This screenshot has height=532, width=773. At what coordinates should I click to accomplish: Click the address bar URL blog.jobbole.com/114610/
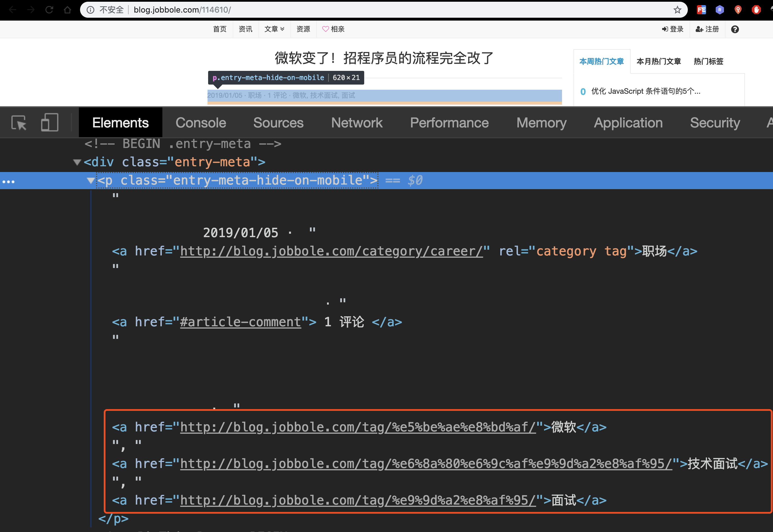(182, 10)
